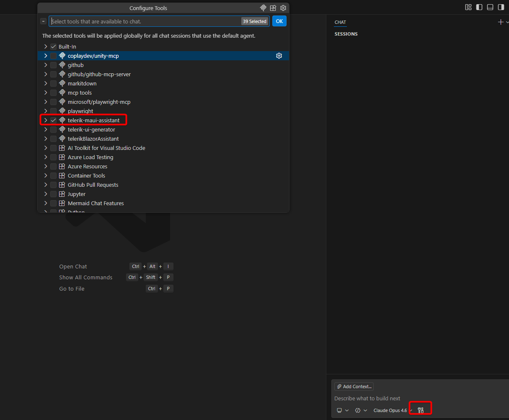This screenshot has height=420, width=509.
Task: Expand the coplaydev/unity-mcp group
Action: (x=46, y=56)
